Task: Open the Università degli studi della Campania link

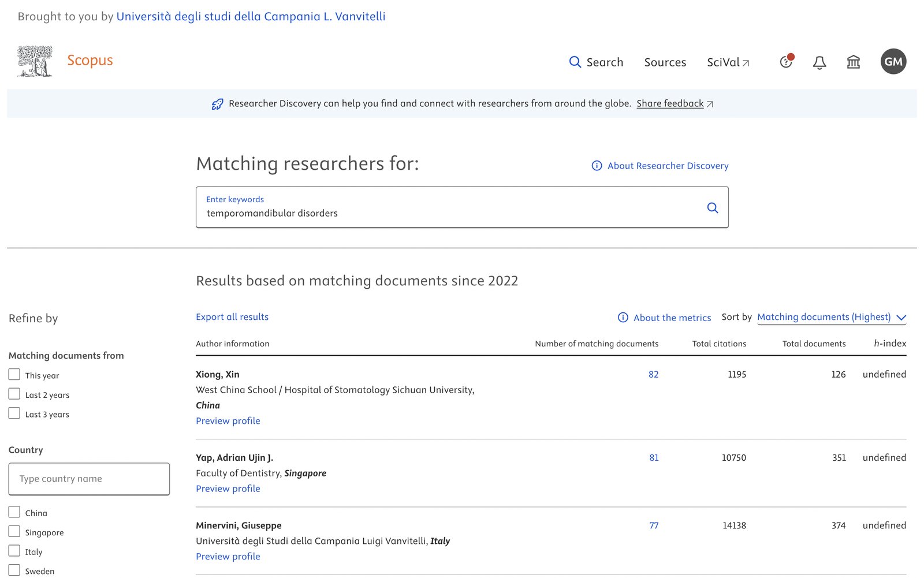Action: [x=251, y=16]
